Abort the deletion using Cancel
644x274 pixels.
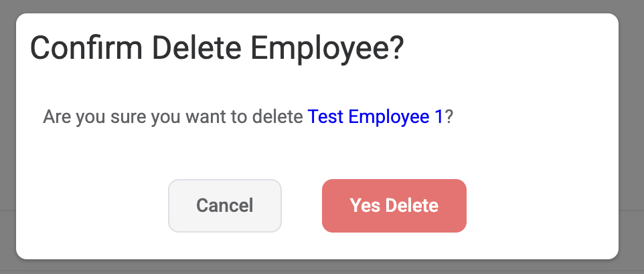[224, 206]
